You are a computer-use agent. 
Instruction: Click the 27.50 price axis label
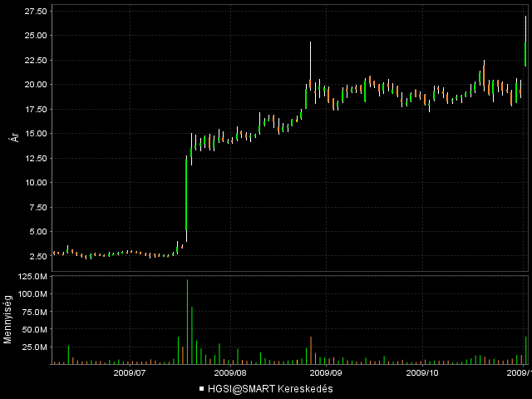[36, 11]
